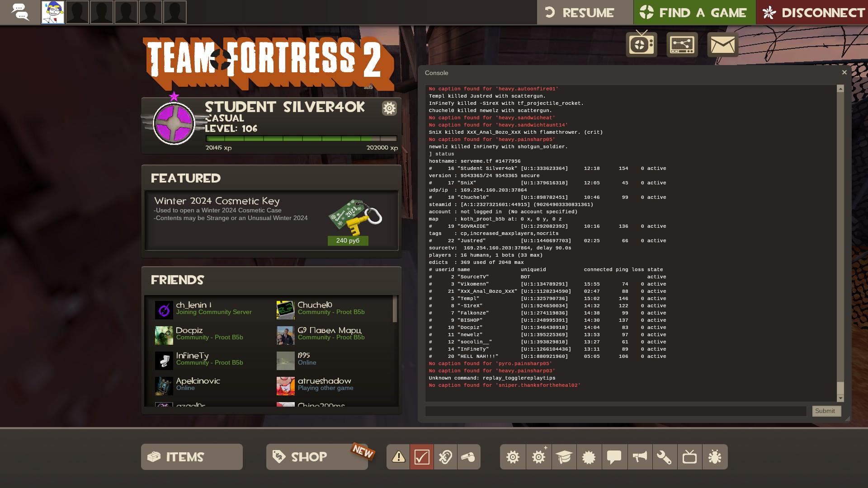Open the ITEMS backpack button

(192, 457)
